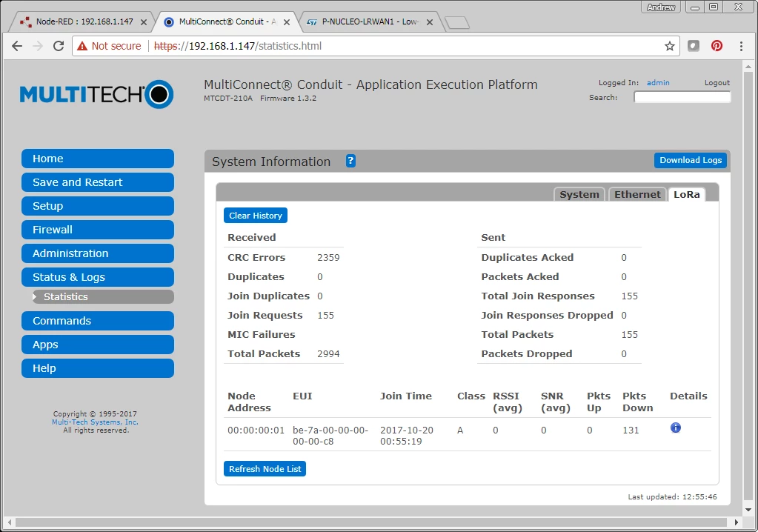Screen dimensions: 758x532
Task: Open the System tab
Action: [x=579, y=194]
